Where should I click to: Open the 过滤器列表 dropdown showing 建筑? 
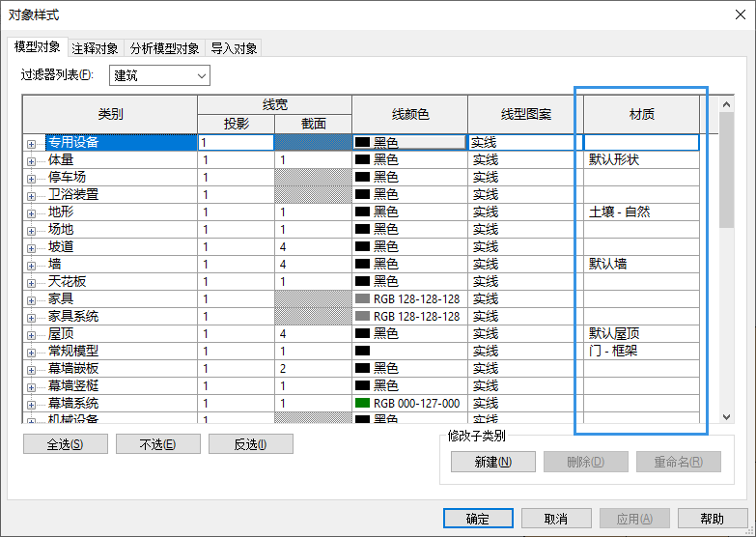coord(159,75)
